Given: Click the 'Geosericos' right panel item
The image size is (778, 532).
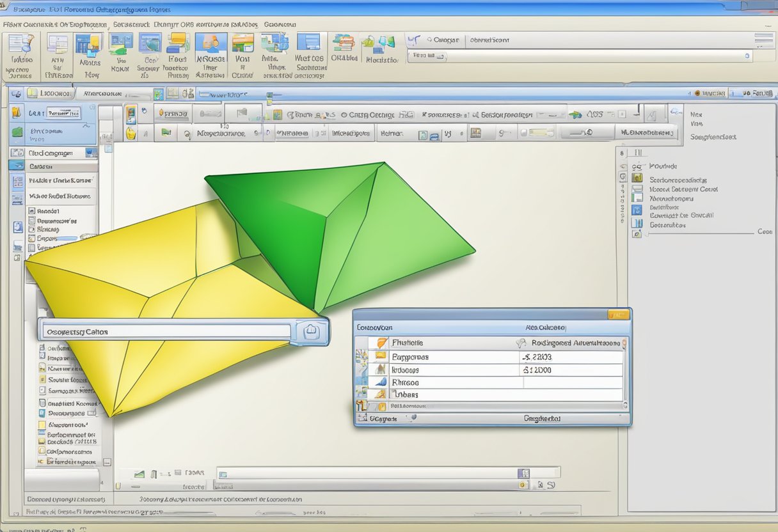Looking at the screenshot, I should pyautogui.click(x=667, y=225).
